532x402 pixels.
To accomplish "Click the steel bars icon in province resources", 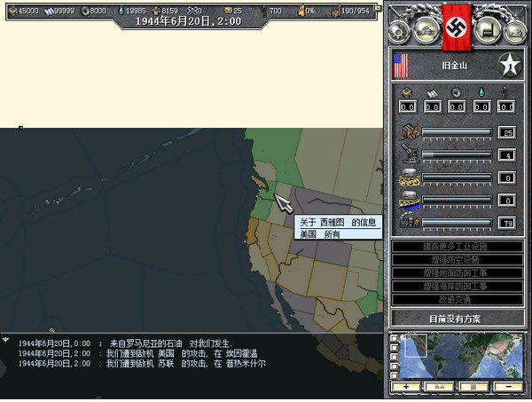I will [433, 93].
